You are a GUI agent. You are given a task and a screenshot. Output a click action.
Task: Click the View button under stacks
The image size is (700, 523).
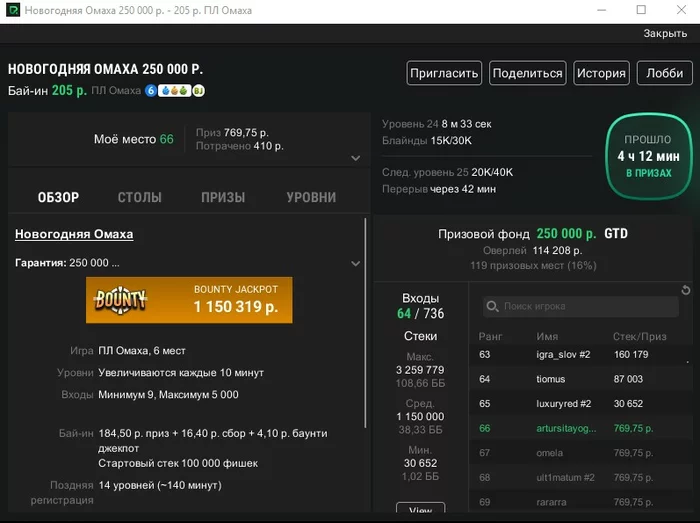[x=421, y=508]
